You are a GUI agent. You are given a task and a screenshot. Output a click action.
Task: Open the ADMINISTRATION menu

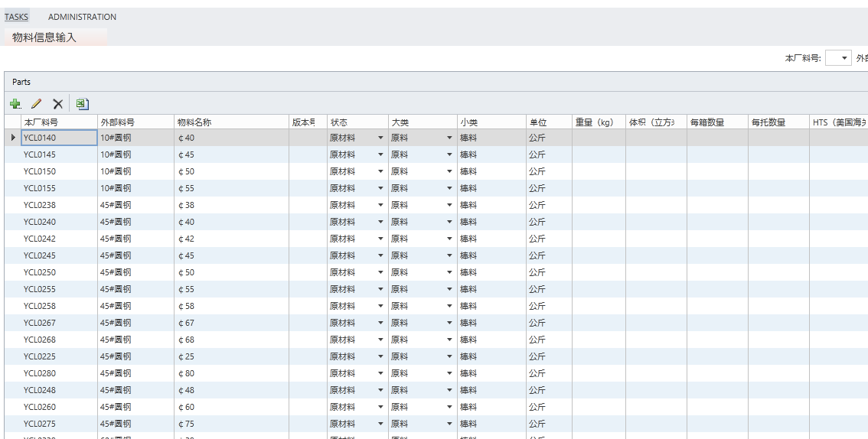[82, 17]
